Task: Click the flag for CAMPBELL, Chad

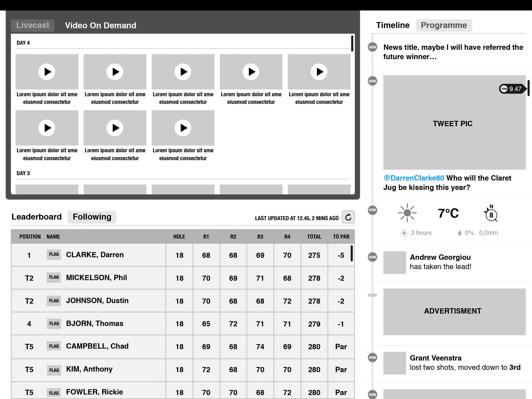Action: (54, 346)
